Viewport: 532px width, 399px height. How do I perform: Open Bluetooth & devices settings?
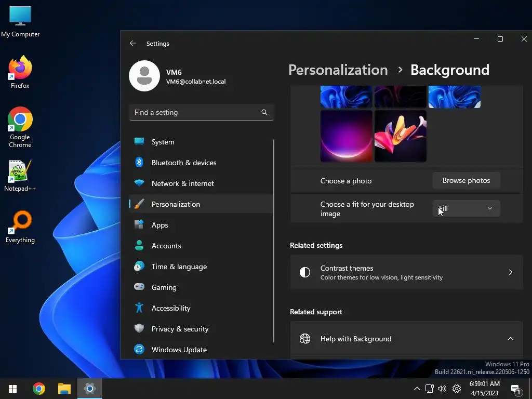201,163
